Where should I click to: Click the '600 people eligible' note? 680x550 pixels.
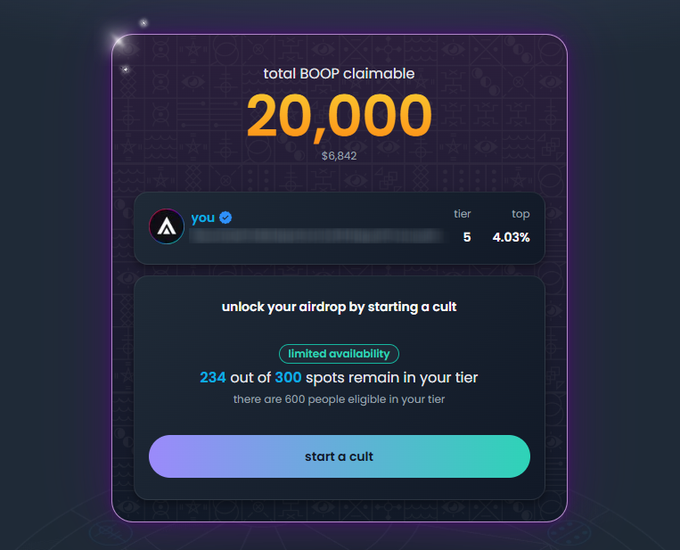[x=339, y=399]
